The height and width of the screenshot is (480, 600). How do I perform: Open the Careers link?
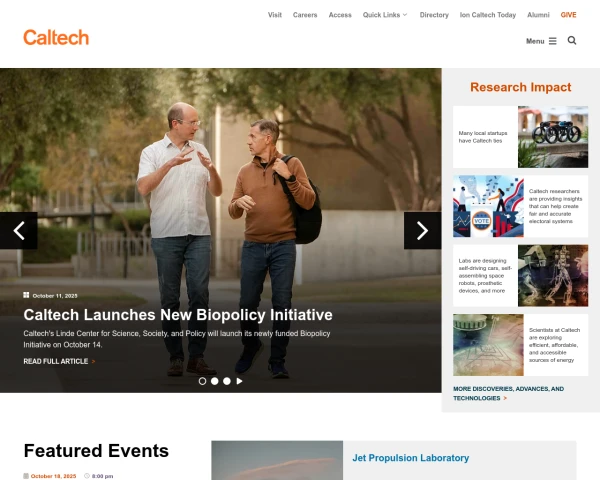pos(305,15)
